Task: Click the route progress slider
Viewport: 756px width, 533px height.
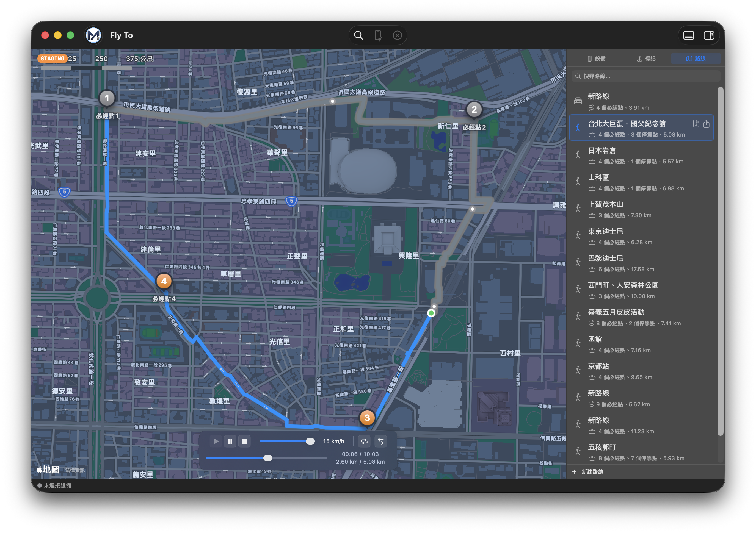Action: [x=266, y=458]
